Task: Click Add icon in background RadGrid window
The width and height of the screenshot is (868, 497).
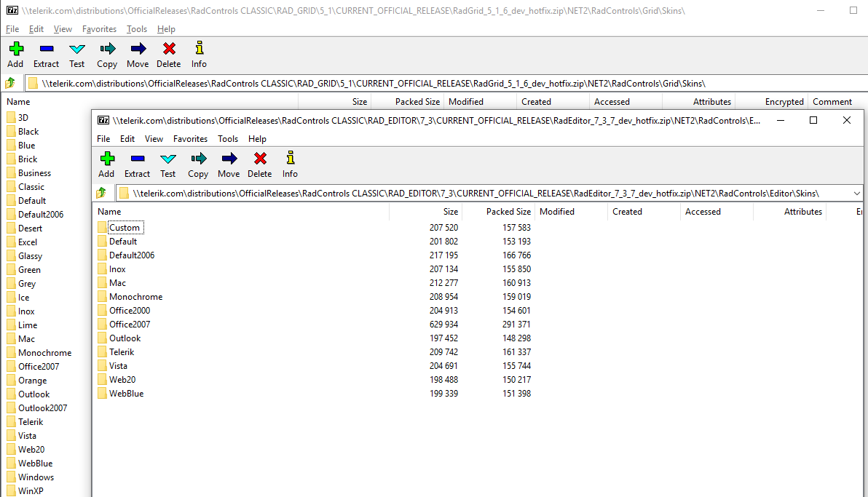Action: pyautogui.click(x=16, y=49)
